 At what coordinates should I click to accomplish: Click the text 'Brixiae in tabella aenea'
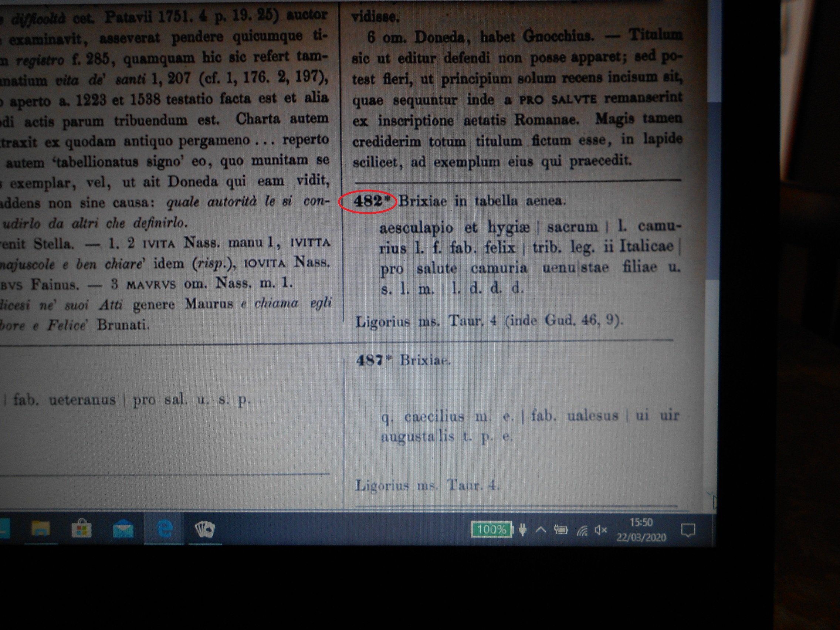click(482, 200)
